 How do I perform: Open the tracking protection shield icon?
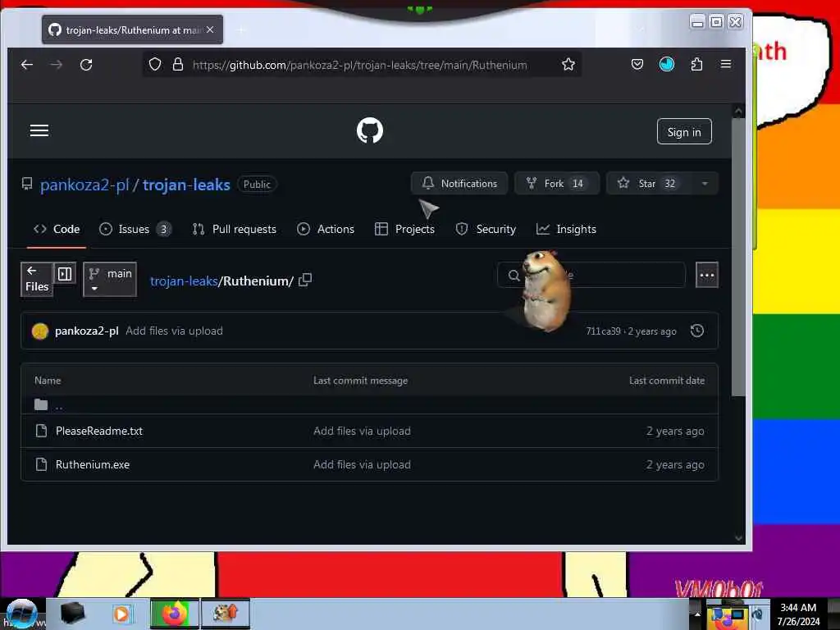point(155,65)
